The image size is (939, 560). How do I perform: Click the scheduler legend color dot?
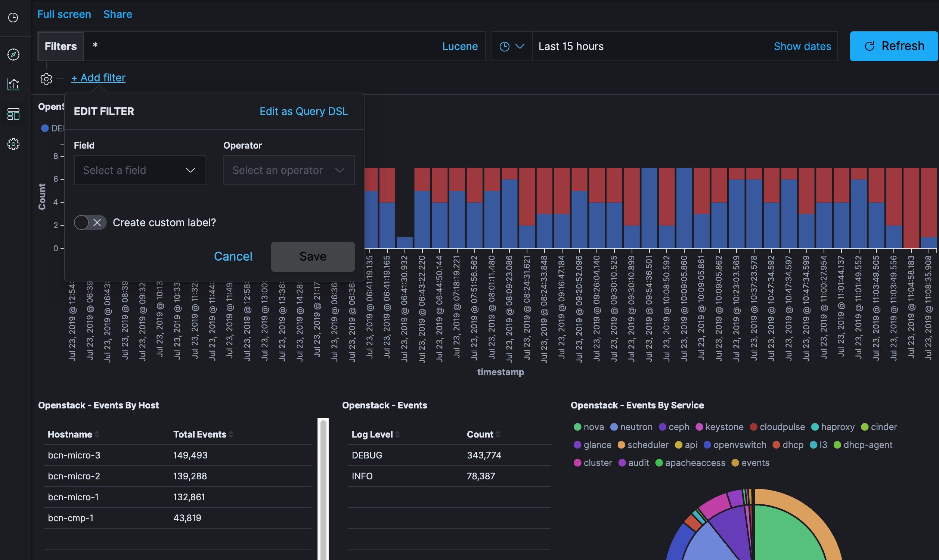621,445
